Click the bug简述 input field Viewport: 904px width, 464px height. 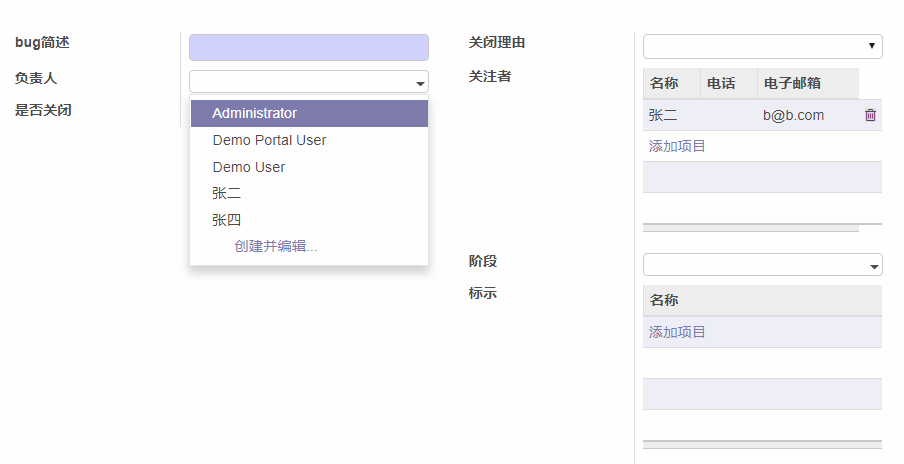pyautogui.click(x=308, y=47)
